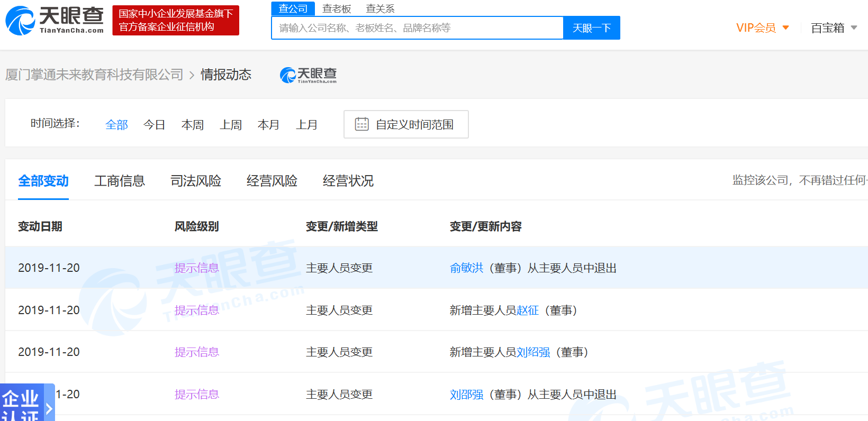Switch to the 司法风险 tab
Image resolution: width=868 pixels, height=421 pixels.
[x=196, y=181]
